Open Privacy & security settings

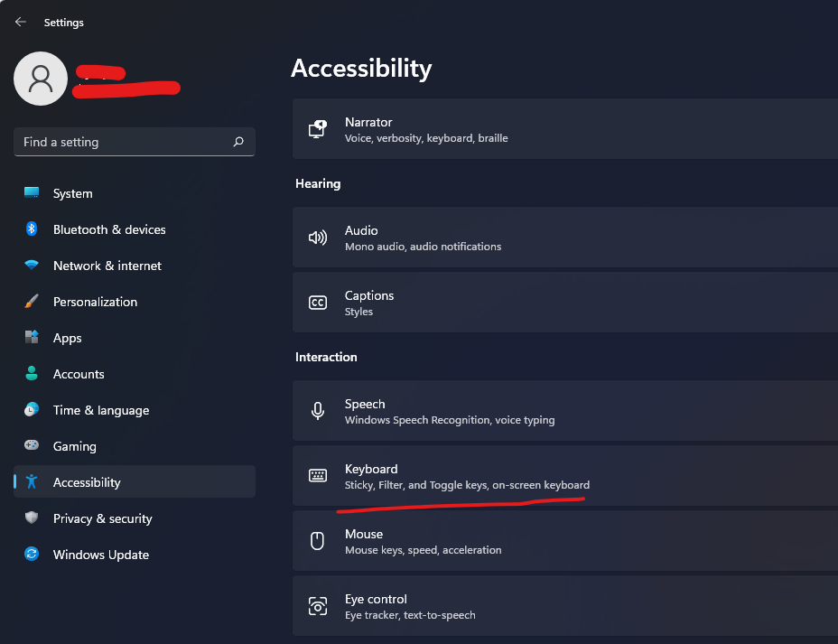[102, 518]
